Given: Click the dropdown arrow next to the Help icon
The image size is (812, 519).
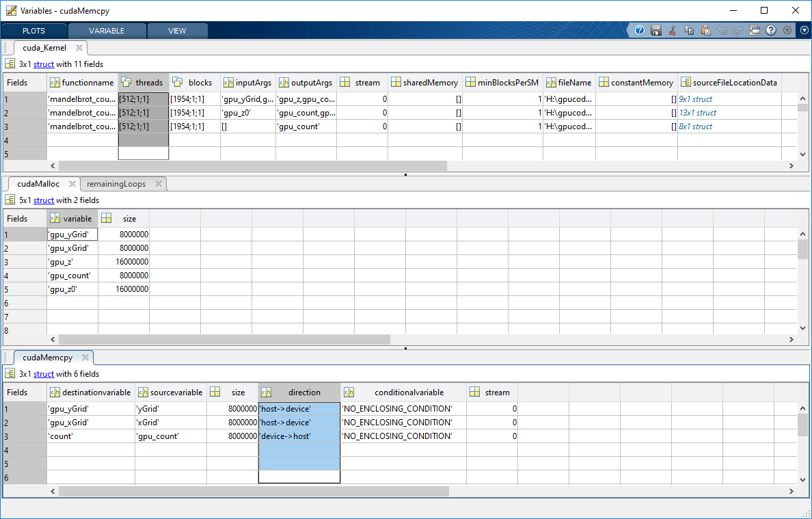Looking at the screenshot, I should click(787, 30).
